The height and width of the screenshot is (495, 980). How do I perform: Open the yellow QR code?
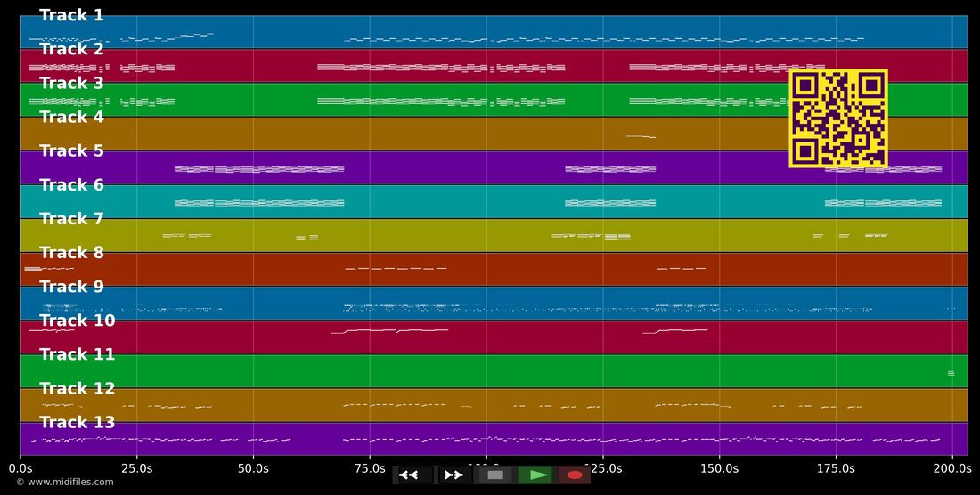838,118
